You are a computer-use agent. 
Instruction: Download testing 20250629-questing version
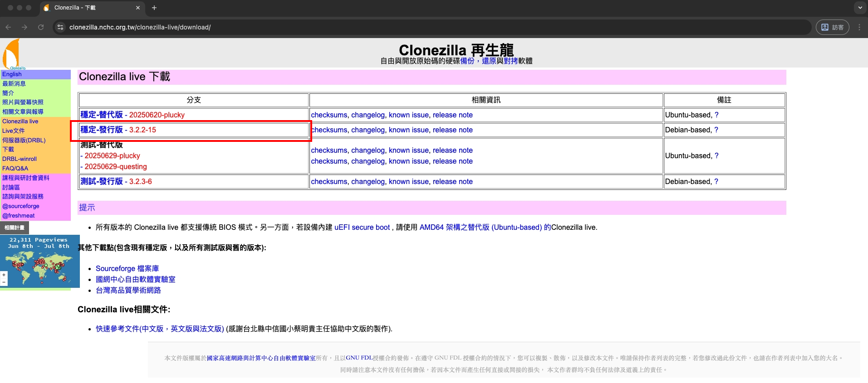(x=116, y=167)
